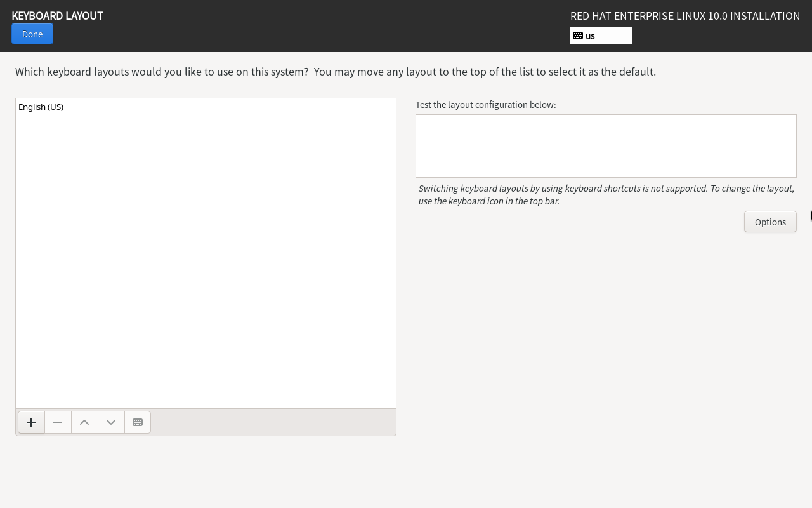Preview layout with keyboard icon button
This screenshot has width=812, height=508.
pyautogui.click(x=138, y=422)
